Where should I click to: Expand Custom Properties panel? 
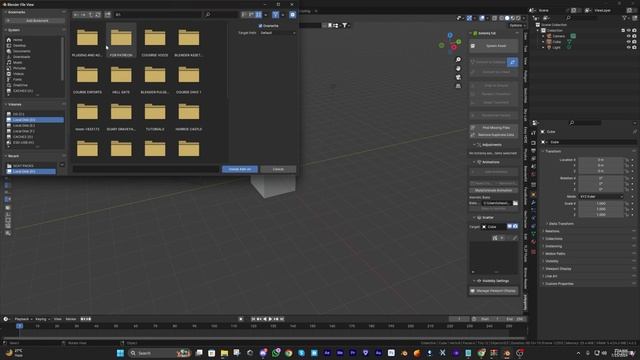tap(559, 284)
